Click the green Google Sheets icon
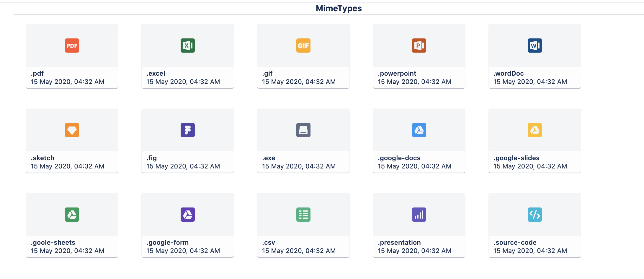 [x=72, y=215]
